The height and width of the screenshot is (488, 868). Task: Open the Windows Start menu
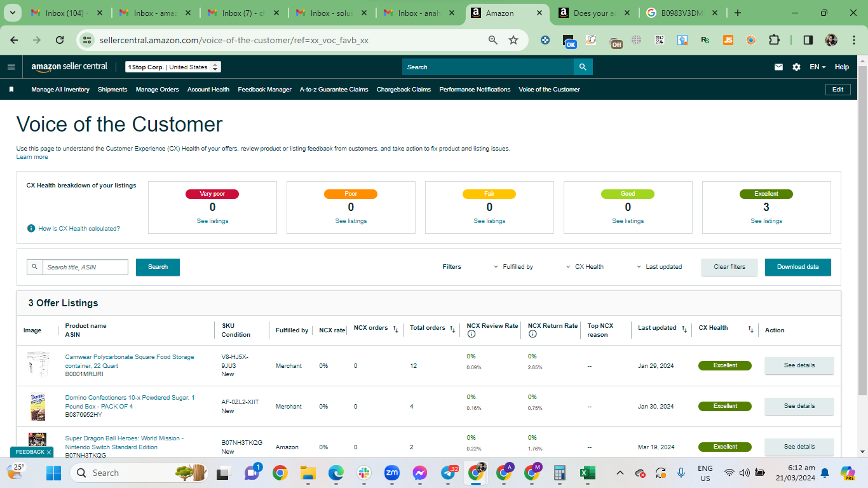[53, 473]
